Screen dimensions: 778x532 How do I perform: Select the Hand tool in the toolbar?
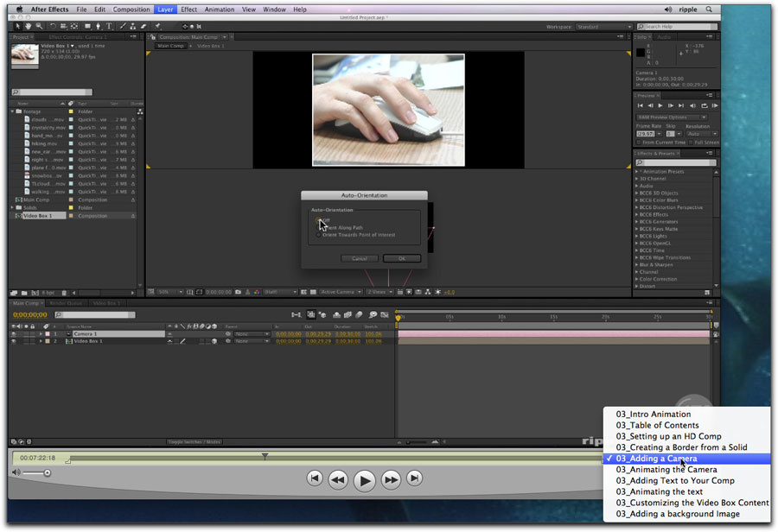pos(29,27)
